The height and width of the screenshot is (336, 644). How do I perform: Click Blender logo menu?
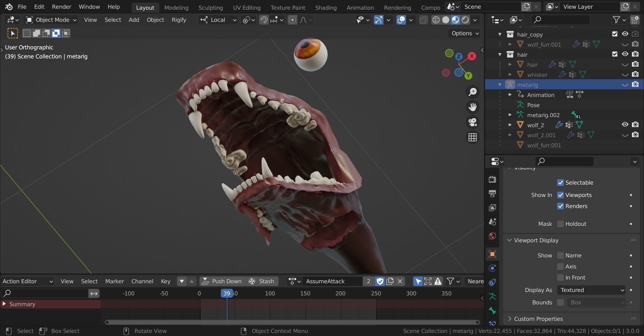[9, 7]
